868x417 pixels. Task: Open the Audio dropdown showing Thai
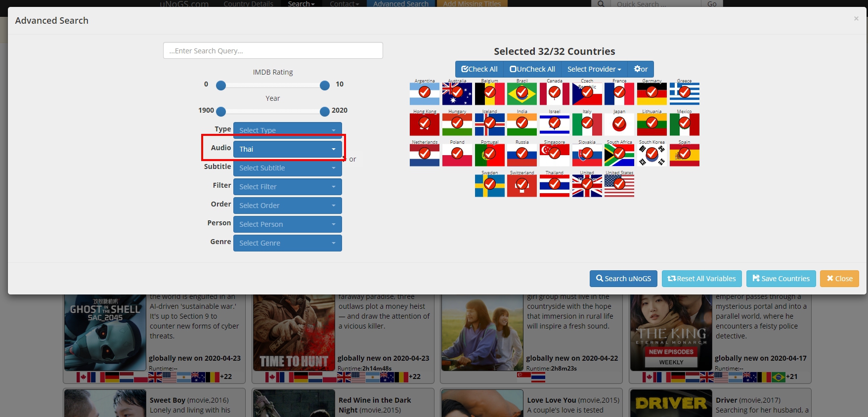coord(288,149)
